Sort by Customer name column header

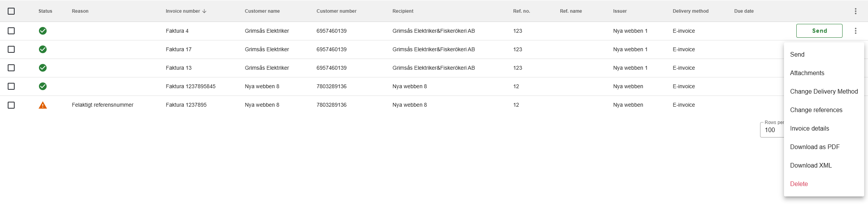262,11
